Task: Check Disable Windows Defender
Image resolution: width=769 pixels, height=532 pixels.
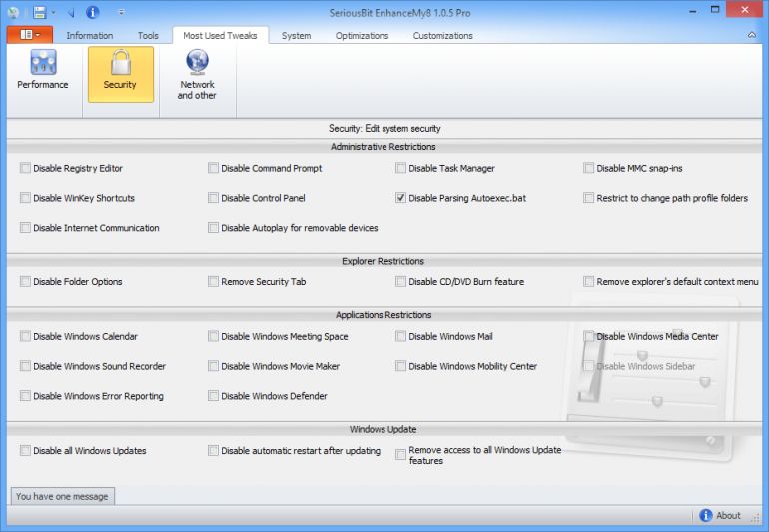Action: (x=213, y=395)
